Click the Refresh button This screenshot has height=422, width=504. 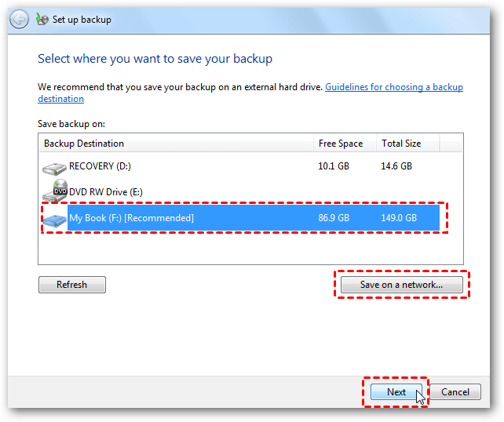[72, 285]
